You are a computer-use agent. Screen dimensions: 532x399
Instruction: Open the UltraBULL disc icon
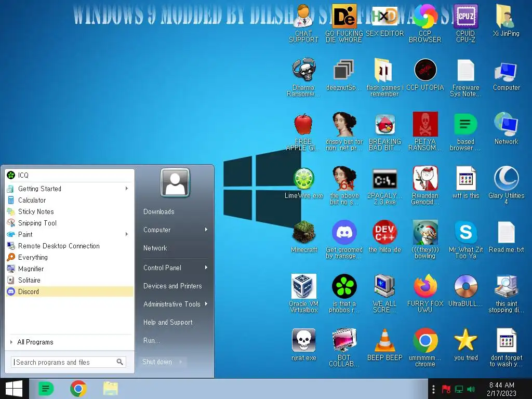[x=465, y=290]
